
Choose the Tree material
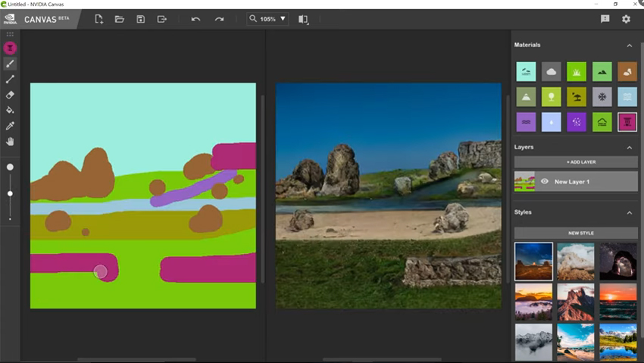[x=551, y=97]
